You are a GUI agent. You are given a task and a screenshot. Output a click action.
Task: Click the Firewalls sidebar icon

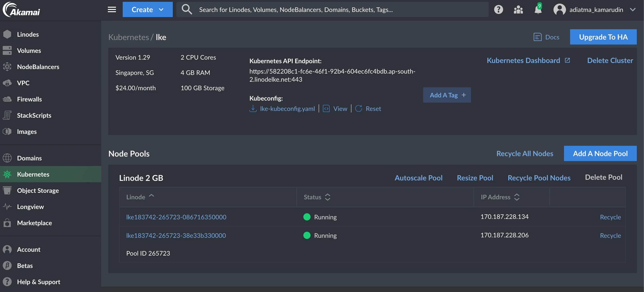[7, 99]
